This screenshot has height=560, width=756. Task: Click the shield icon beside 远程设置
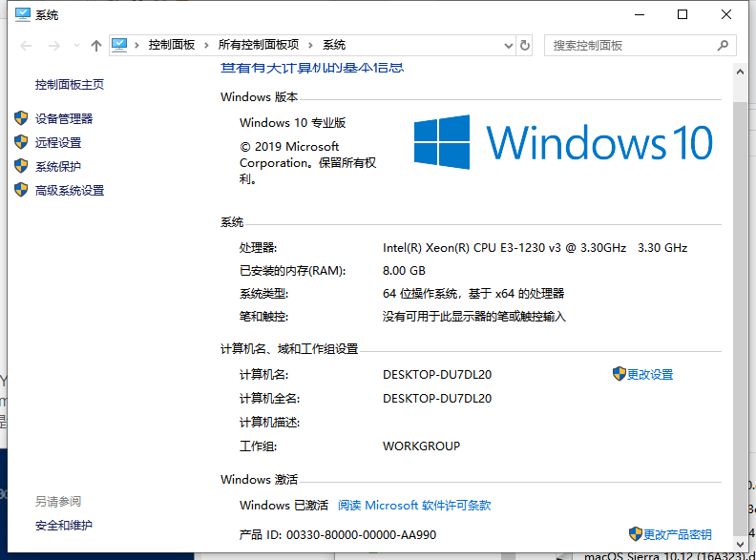click(21, 142)
